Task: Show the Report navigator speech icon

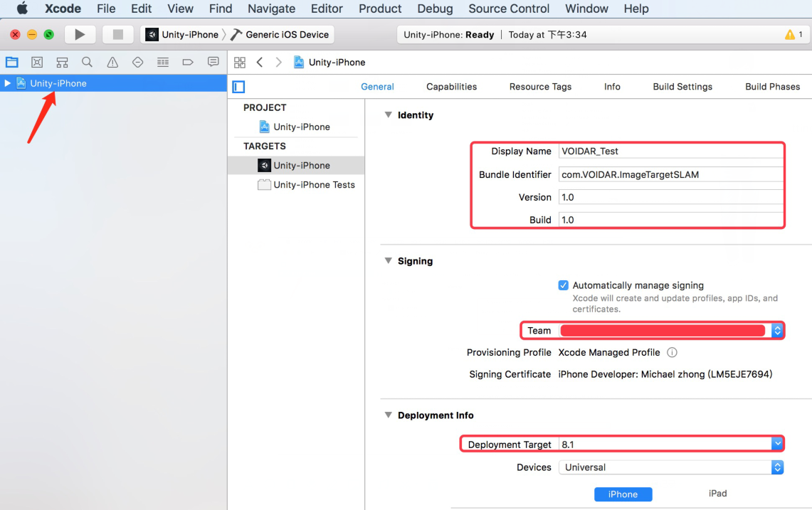Action: [213, 62]
